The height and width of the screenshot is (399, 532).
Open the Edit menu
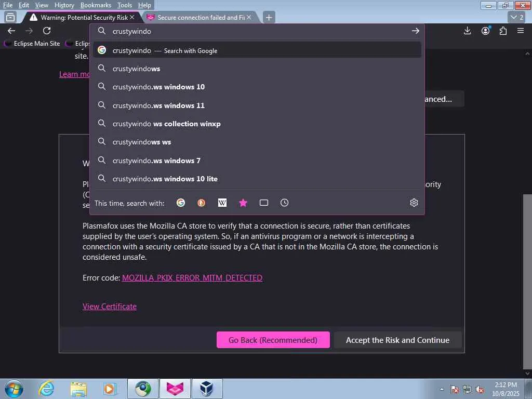pyautogui.click(x=23, y=5)
